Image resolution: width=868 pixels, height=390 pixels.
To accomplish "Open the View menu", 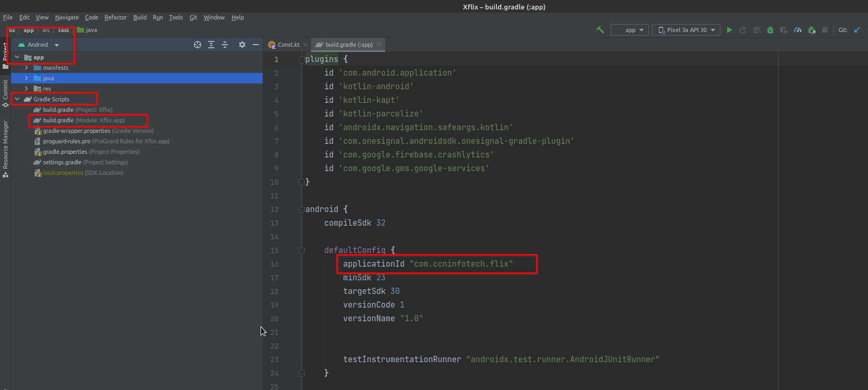I will [x=42, y=17].
